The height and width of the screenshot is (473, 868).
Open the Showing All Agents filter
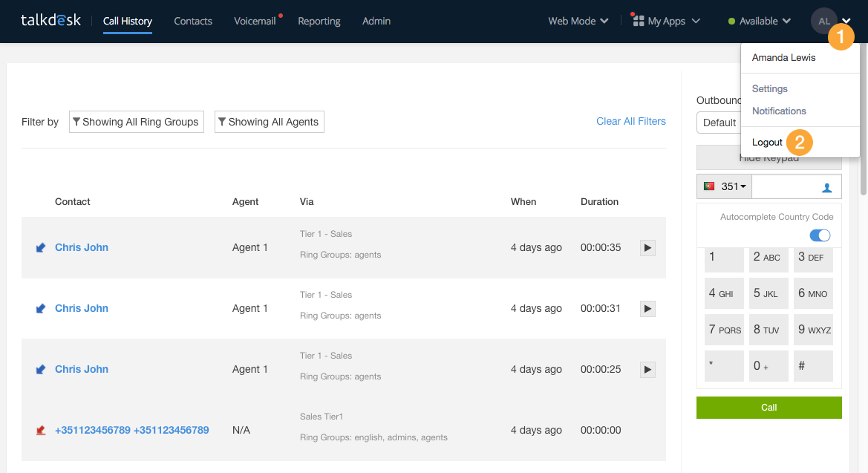(269, 122)
